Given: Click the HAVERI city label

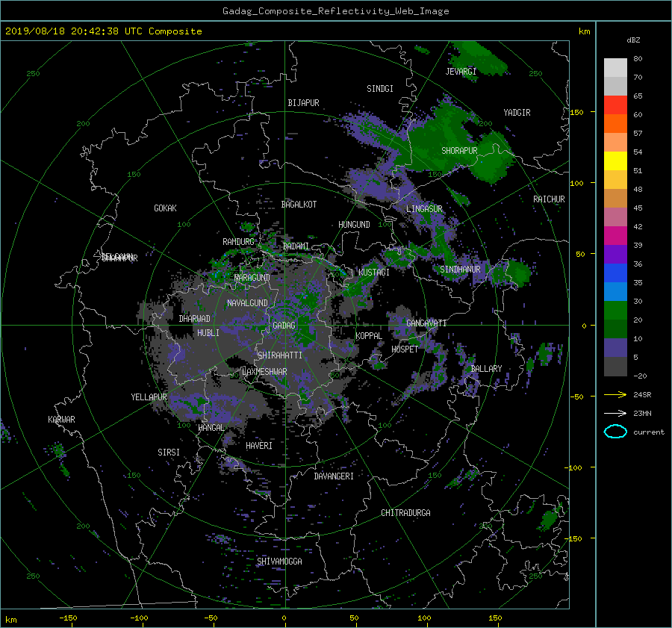Looking at the screenshot, I should 259,446.
